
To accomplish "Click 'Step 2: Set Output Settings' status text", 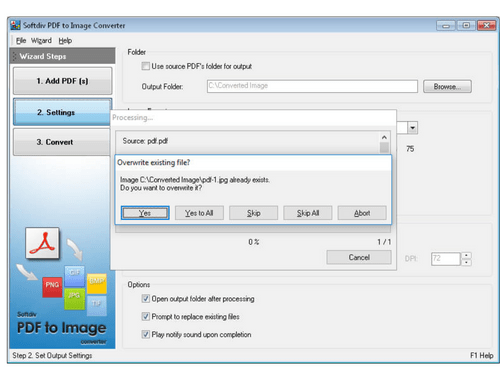I will pos(52,356).
